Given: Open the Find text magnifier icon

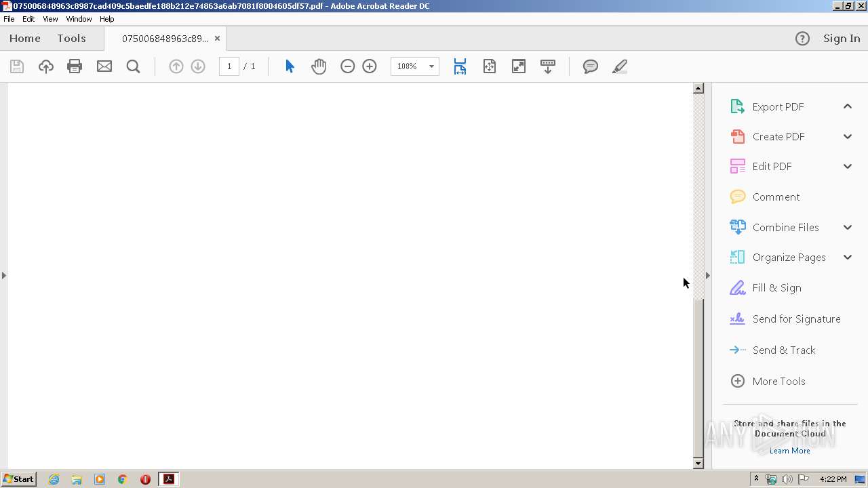Looking at the screenshot, I should (x=134, y=66).
